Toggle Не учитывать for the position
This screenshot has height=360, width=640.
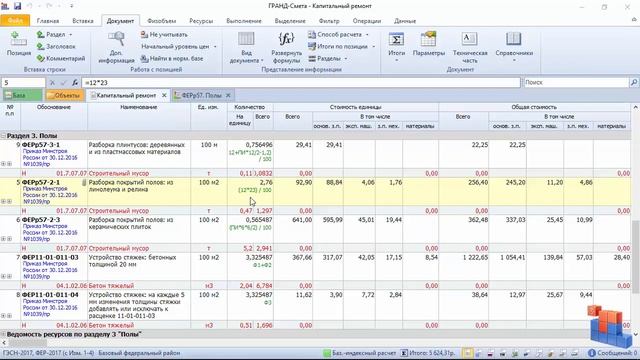[164, 35]
